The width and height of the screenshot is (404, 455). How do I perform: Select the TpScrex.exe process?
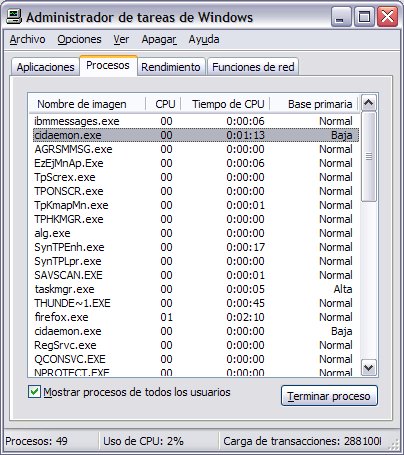coord(196,177)
